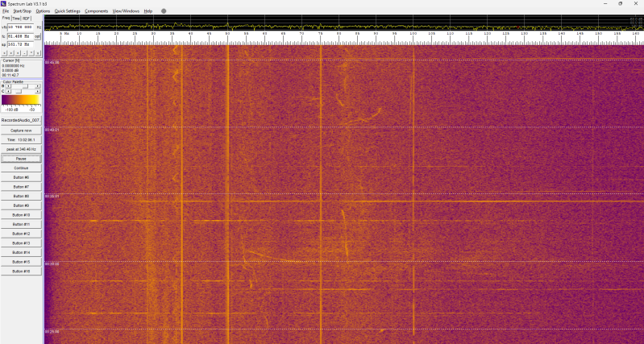Click the RecordedAudio_007 file button
Screen dimensions: 644x344
pos(21,120)
